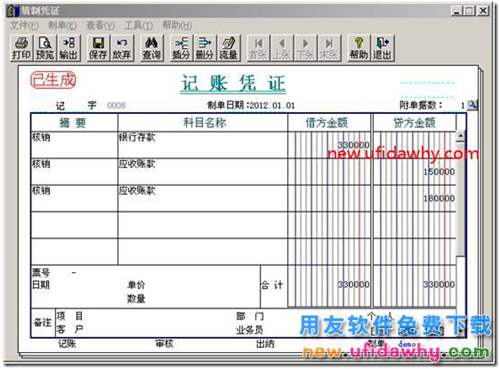500x369 pixels.
Task: Discard changes using 放弃 icon
Action: [122, 48]
